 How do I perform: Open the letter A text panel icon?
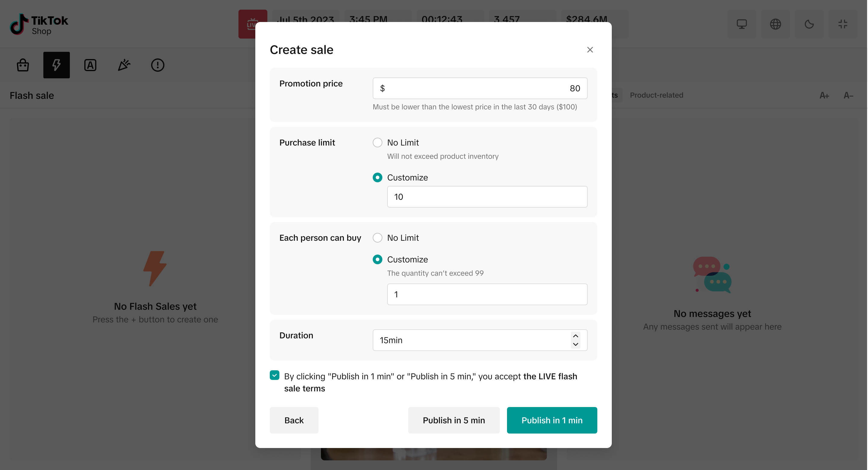[x=90, y=65]
